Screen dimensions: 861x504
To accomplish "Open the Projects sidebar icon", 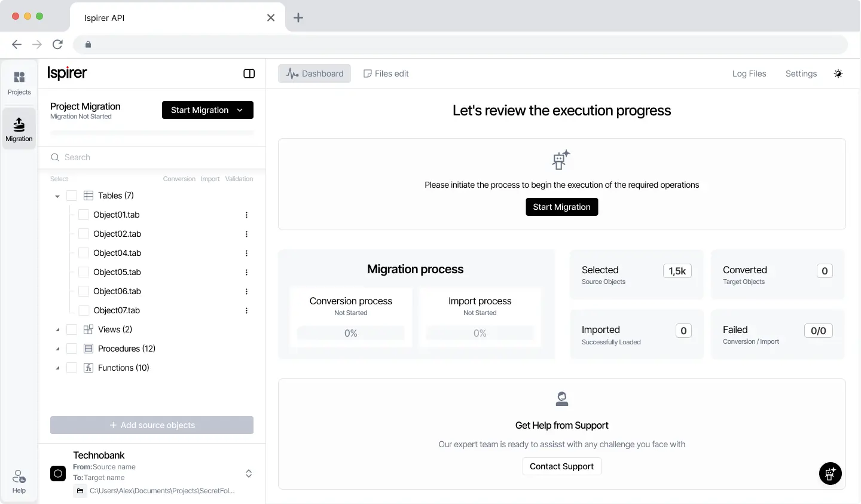I will point(19,83).
